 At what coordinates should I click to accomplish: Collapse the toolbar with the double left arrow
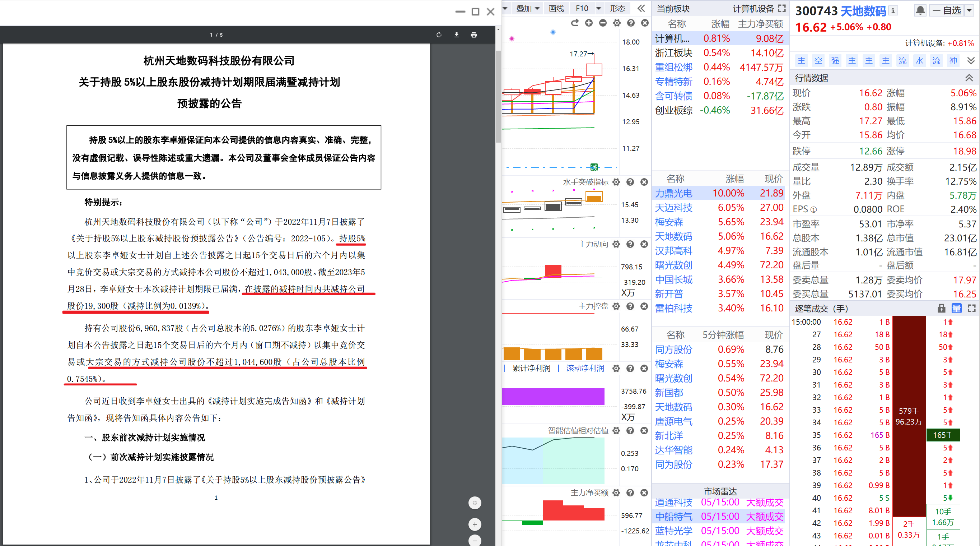coord(641,8)
